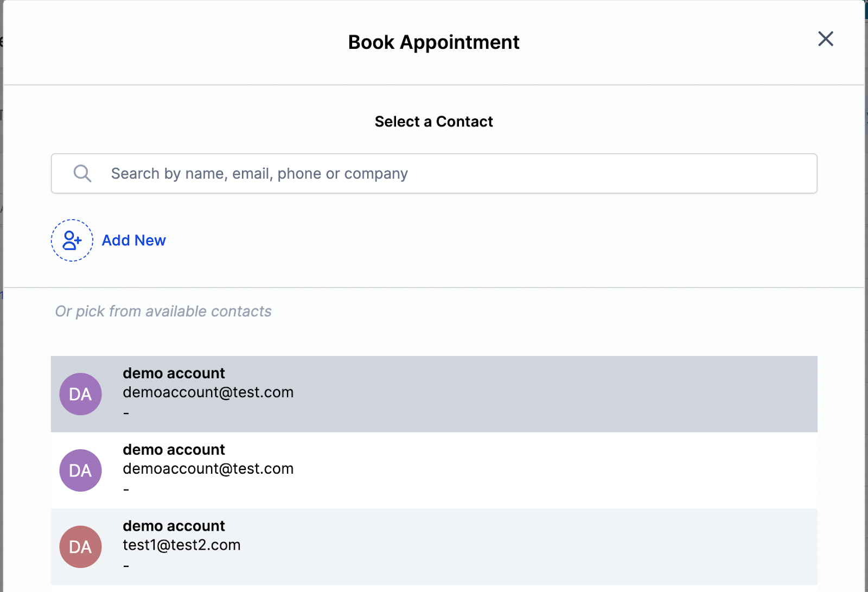Click the dashed-circle add person icon
Viewport: 868px width, 592px height.
72,240
